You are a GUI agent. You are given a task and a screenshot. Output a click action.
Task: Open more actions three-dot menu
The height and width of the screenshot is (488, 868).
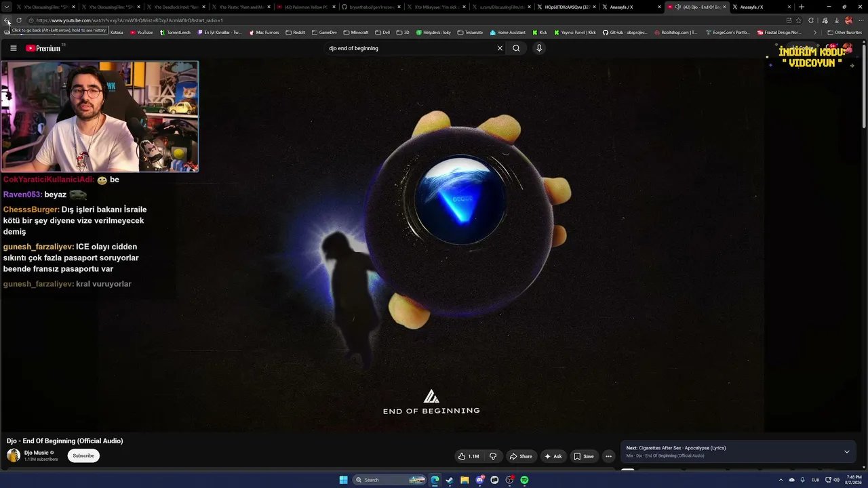pyautogui.click(x=608, y=456)
